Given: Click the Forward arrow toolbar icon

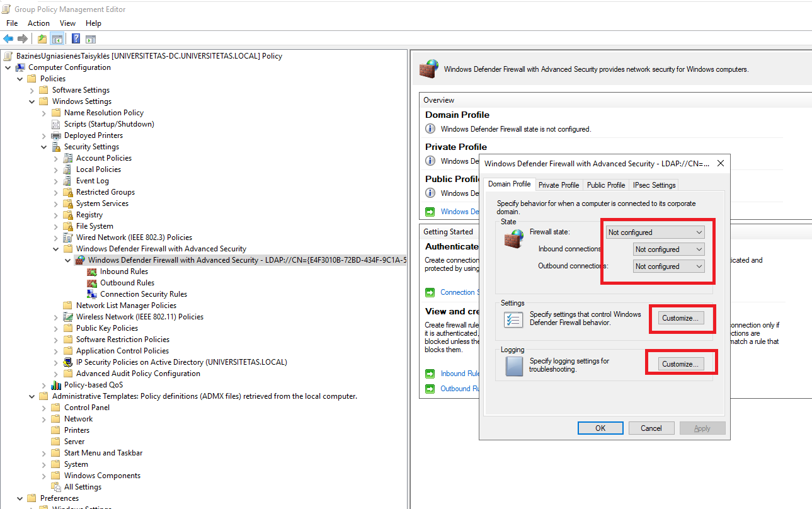Looking at the screenshot, I should [x=23, y=39].
